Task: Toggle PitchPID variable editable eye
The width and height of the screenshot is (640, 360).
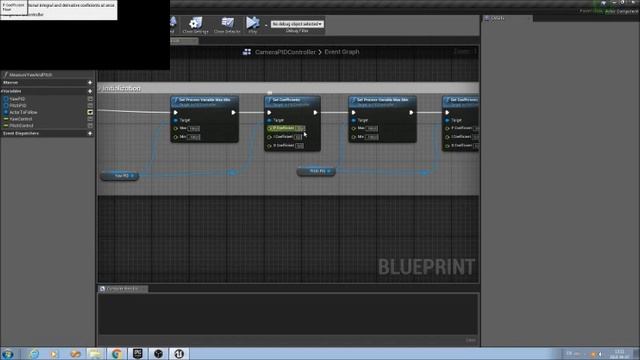Action: coord(90,105)
